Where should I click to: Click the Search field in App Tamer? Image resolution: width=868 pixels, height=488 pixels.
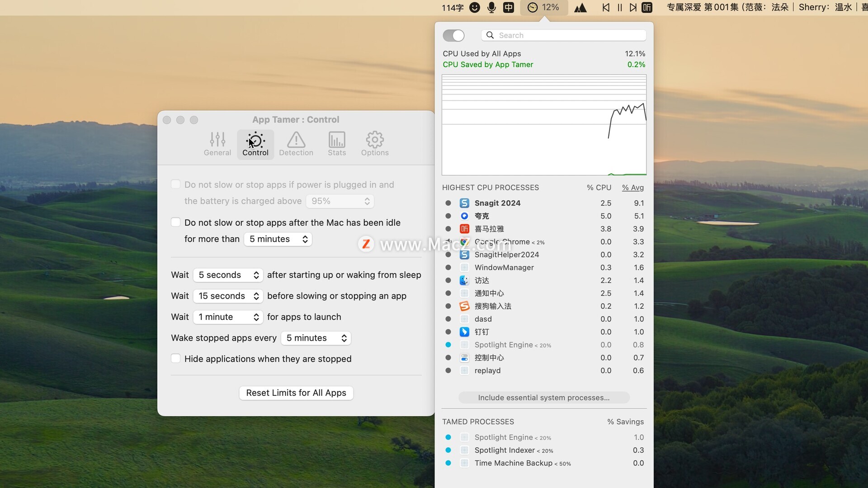tap(564, 35)
